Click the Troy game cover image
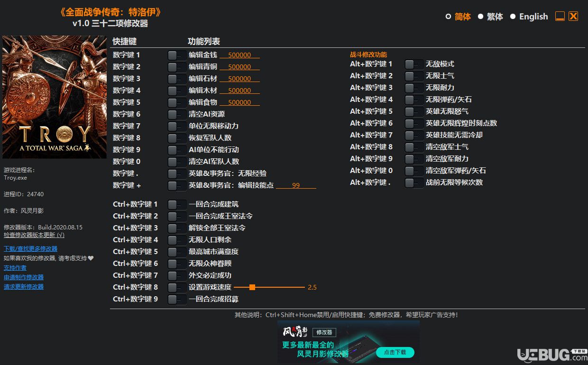Screen dimensions: 588x365 tap(55, 97)
